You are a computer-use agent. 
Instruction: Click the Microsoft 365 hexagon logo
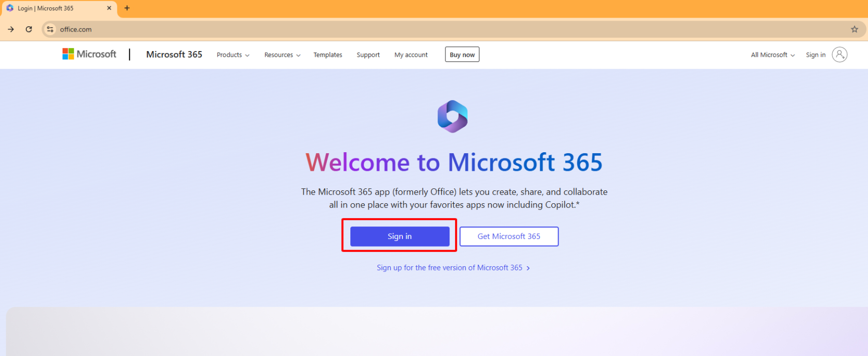(x=453, y=117)
